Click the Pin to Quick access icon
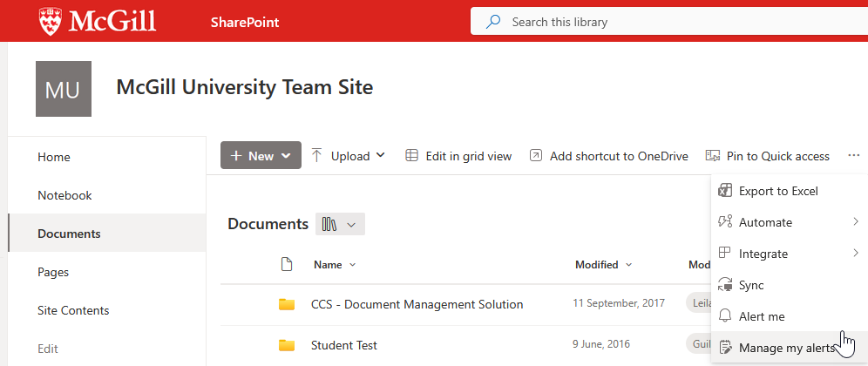This screenshot has height=366, width=868. (713, 156)
